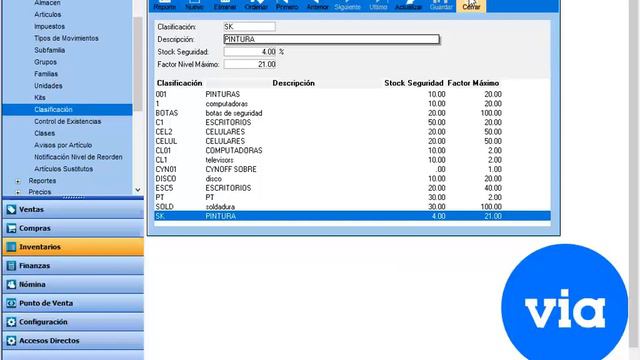Open the Nómina module

[73, 284]
